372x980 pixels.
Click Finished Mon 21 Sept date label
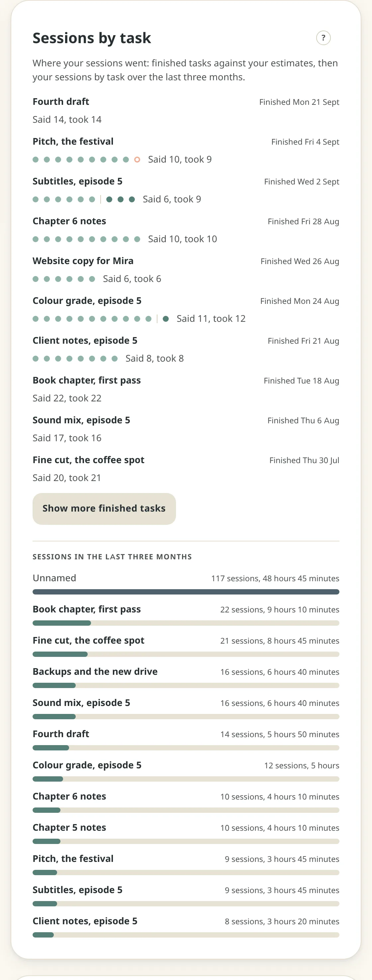(299, 102)
